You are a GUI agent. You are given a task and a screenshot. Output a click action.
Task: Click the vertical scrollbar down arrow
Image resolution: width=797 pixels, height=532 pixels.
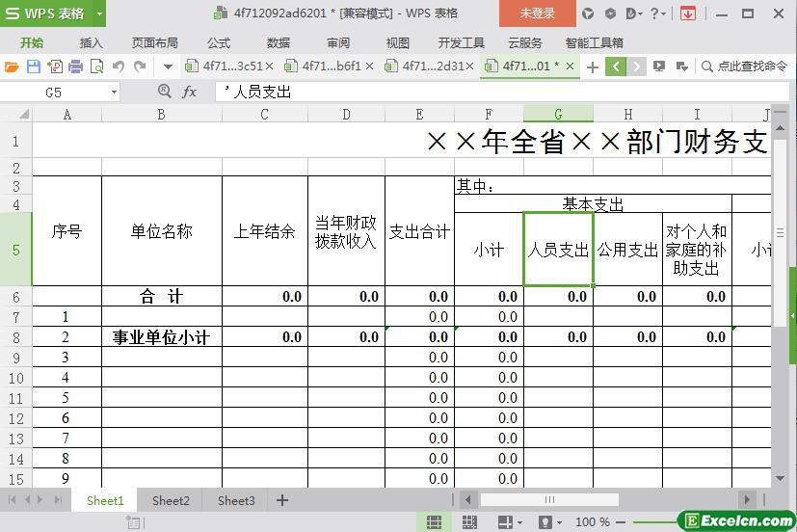pyautogui.click(x=780, y=478)
